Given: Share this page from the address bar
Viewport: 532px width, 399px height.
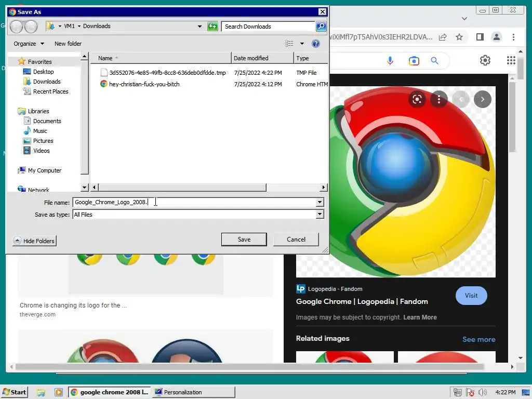Looking at the screenshot, I should 443,37.
